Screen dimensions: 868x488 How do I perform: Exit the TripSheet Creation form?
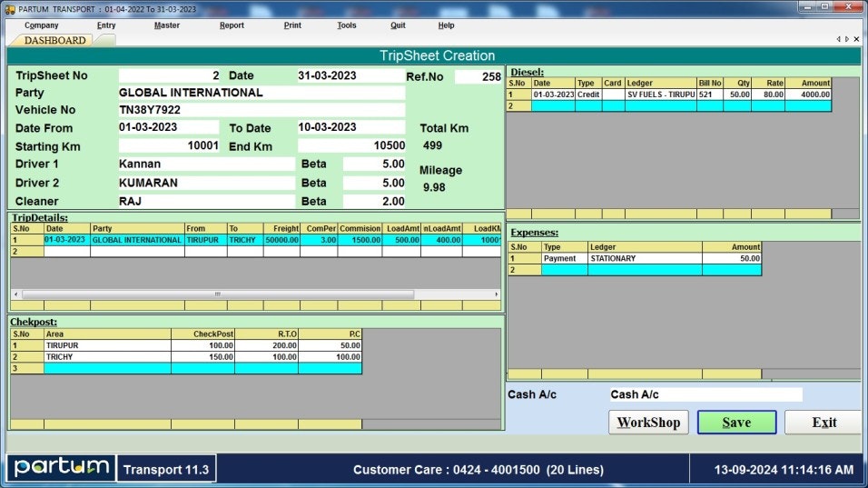click(824, 423)
